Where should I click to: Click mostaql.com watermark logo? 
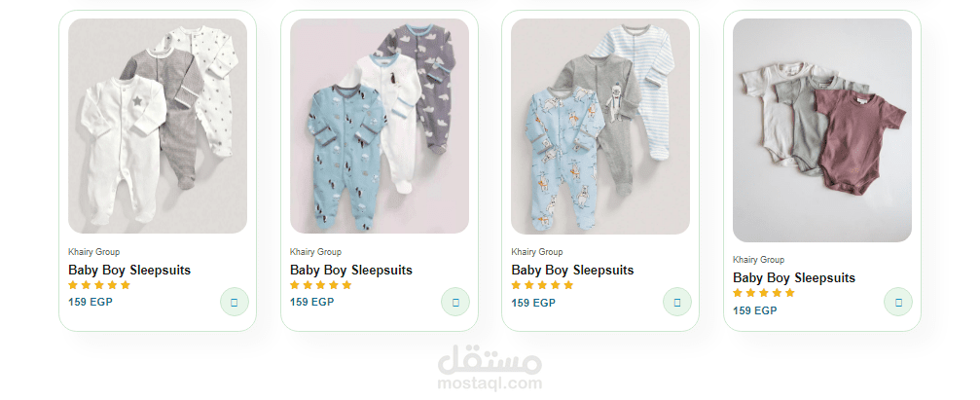click(490, 368)
